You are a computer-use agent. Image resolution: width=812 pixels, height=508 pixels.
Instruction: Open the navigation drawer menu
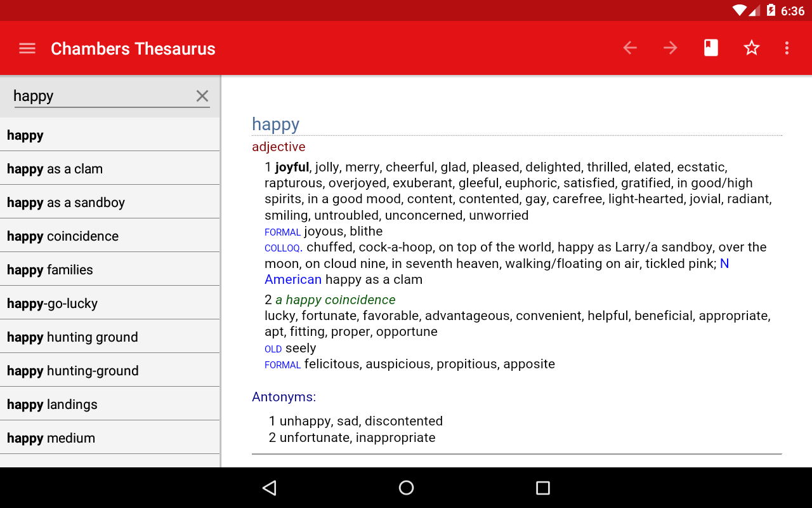click(27, 48)
